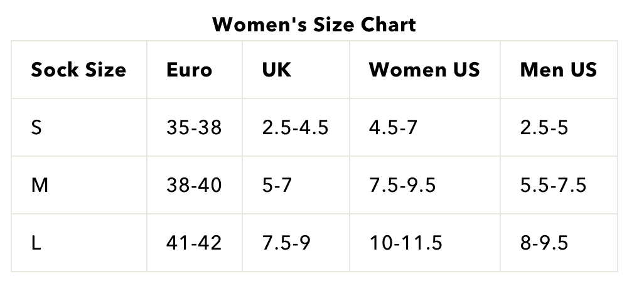
Task: Click the Sock Size column header
Action: [78, 70]
